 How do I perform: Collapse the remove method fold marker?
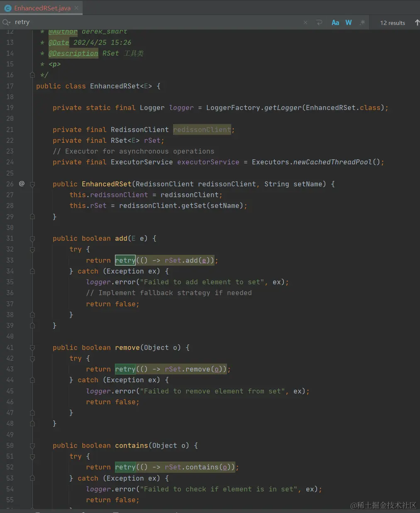pos(32,347)
